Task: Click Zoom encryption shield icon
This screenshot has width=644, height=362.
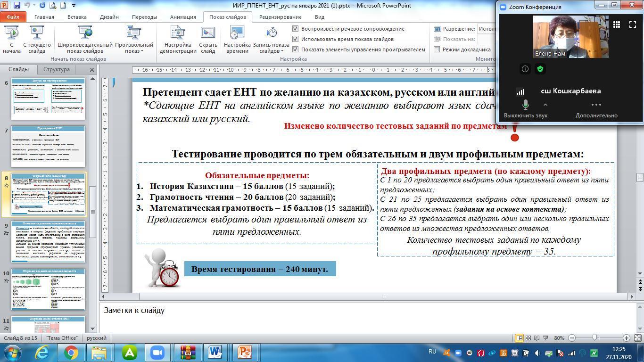Action: coord(540,69)
